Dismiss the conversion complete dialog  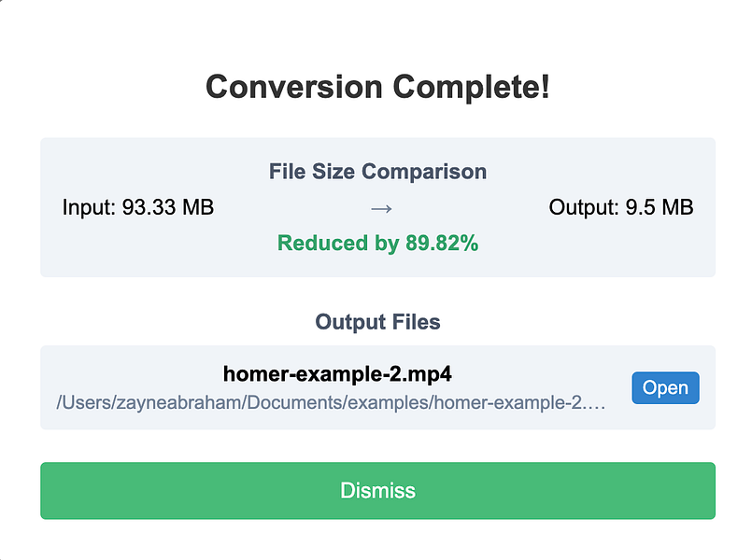point(377,490)
